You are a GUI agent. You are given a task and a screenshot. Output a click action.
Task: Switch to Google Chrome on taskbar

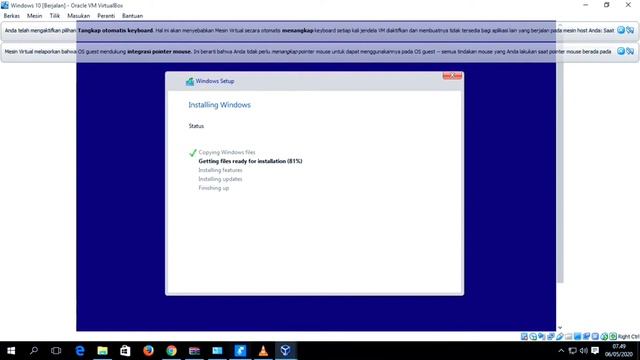tap(171, 351)
